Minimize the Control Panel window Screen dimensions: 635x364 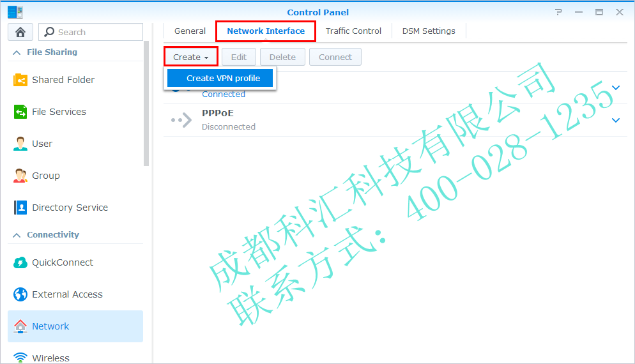click(579, 12)
